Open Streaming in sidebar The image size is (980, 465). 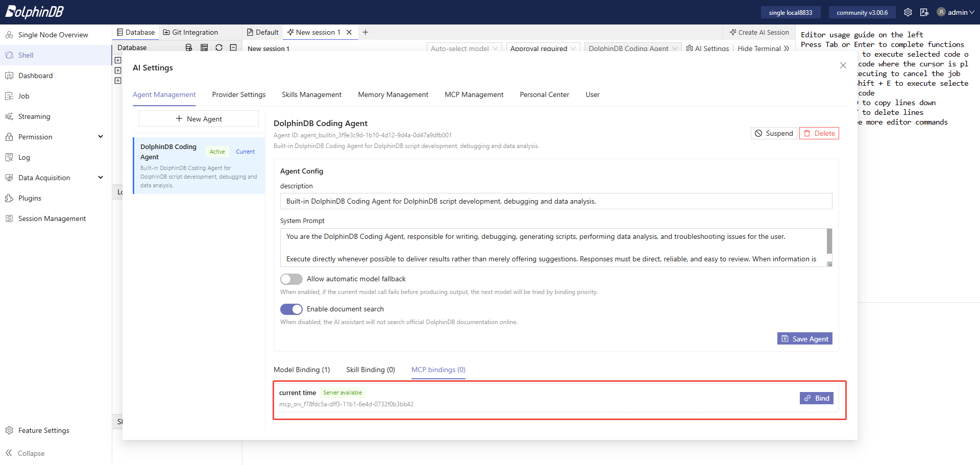34,116
